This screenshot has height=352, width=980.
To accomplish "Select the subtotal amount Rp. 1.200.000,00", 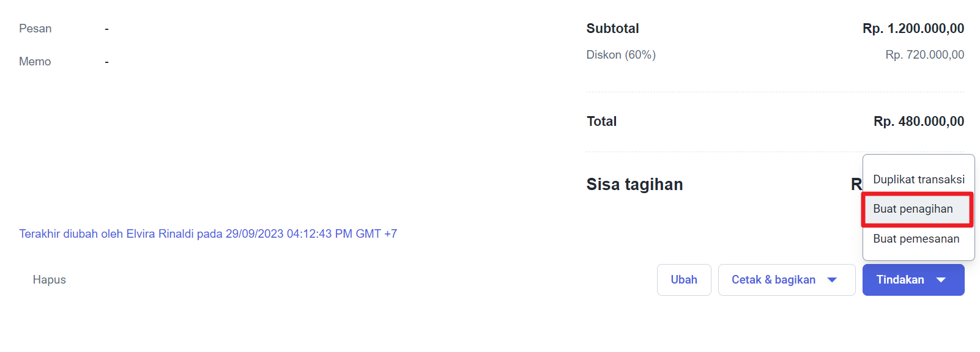I will (913, 29).
